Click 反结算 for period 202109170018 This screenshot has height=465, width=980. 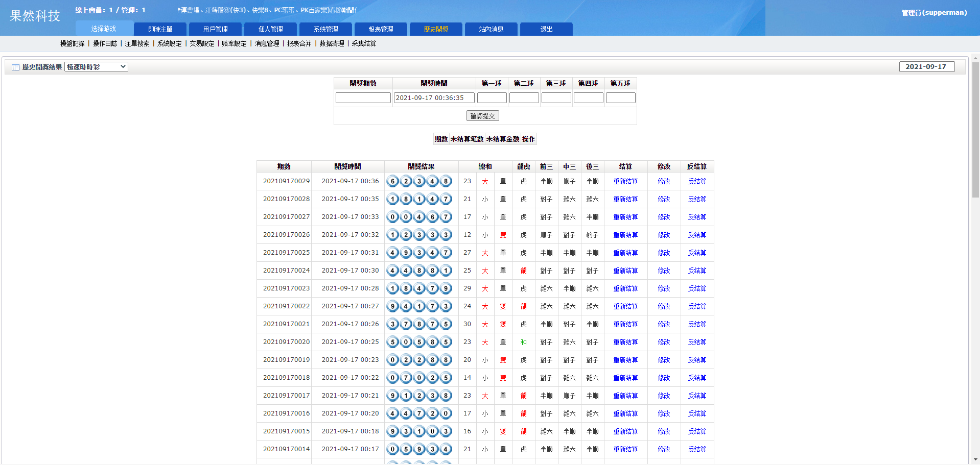pos(697,378)
